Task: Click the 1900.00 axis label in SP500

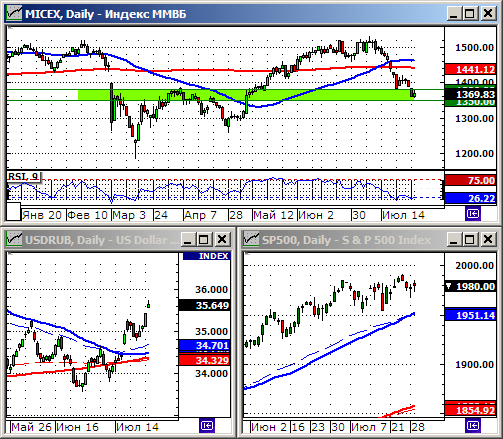Action: click(x=474, y=365)
